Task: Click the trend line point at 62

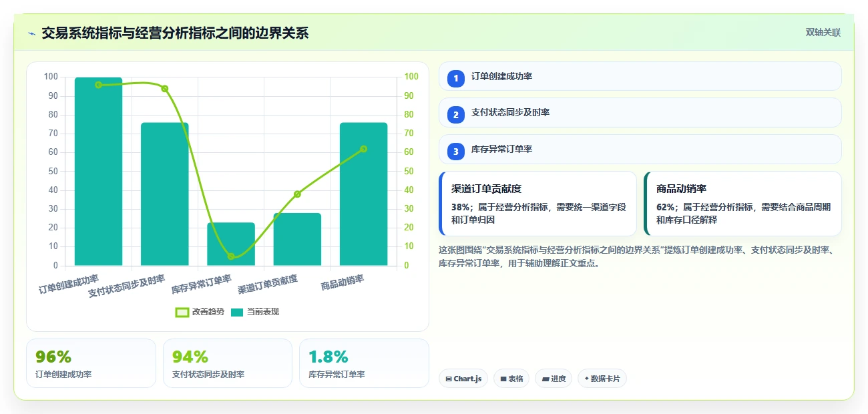Action: click(x=363, y=149)
